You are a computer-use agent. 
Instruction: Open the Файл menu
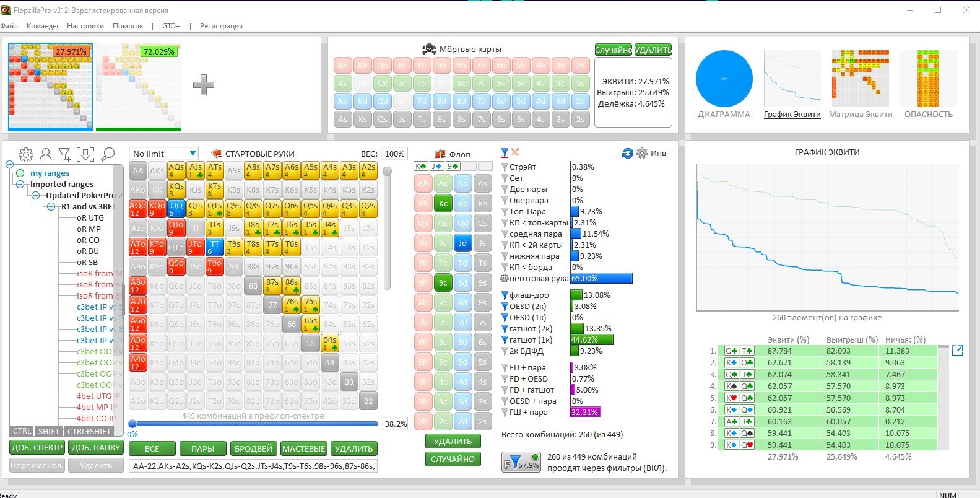tap(9, 26)
